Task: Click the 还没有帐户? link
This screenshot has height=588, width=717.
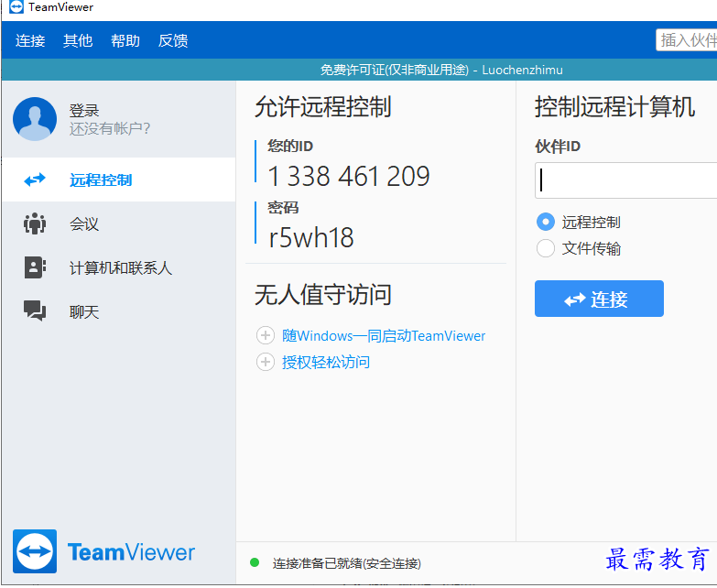Action: coord(110,128)
